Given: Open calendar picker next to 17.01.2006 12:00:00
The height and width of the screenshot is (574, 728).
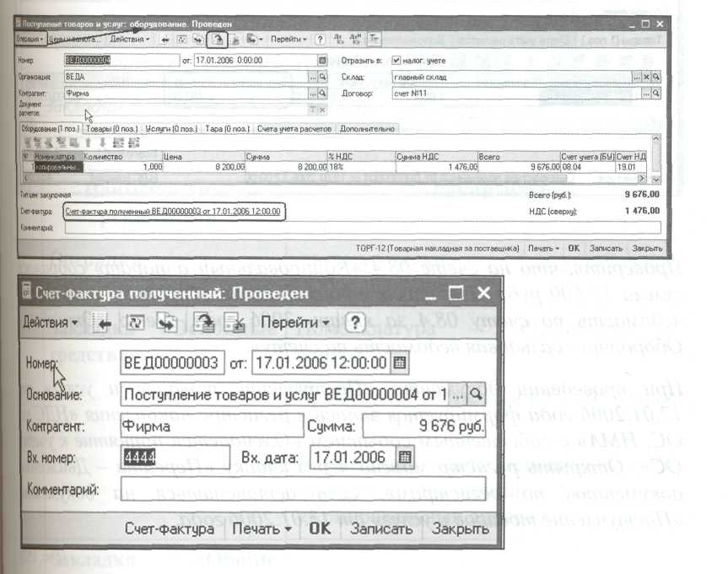Looking at the screenshot, I should pyautogui.click(x=399, y=362).
